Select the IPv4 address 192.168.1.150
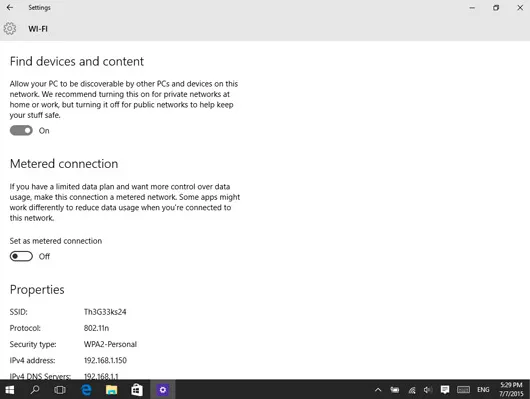The width and height of the screenshot is (530, 399). [105, 360]
